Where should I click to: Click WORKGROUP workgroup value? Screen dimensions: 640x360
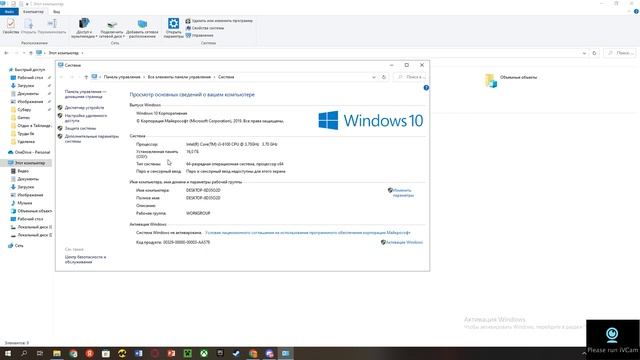[198, 213]
